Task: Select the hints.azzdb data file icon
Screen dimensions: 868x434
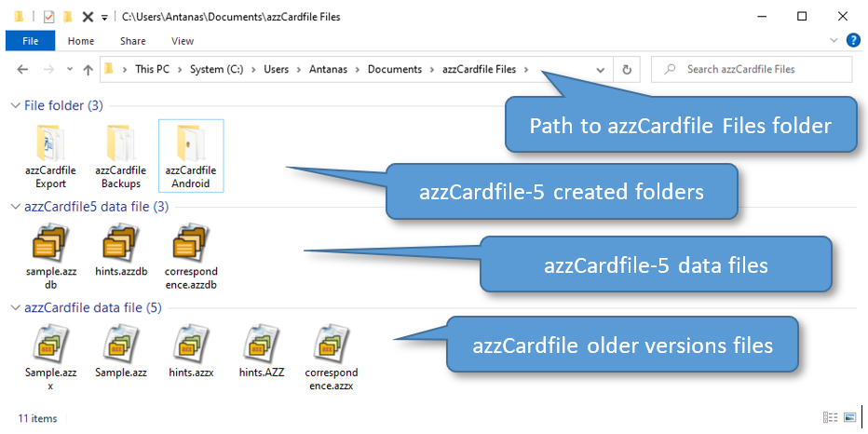Action: coord(121,244)
